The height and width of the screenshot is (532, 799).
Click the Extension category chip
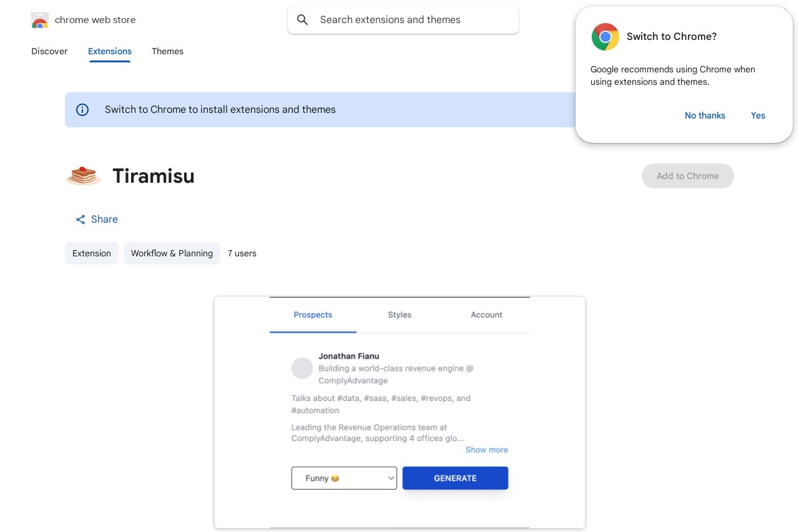coord(92,253)
